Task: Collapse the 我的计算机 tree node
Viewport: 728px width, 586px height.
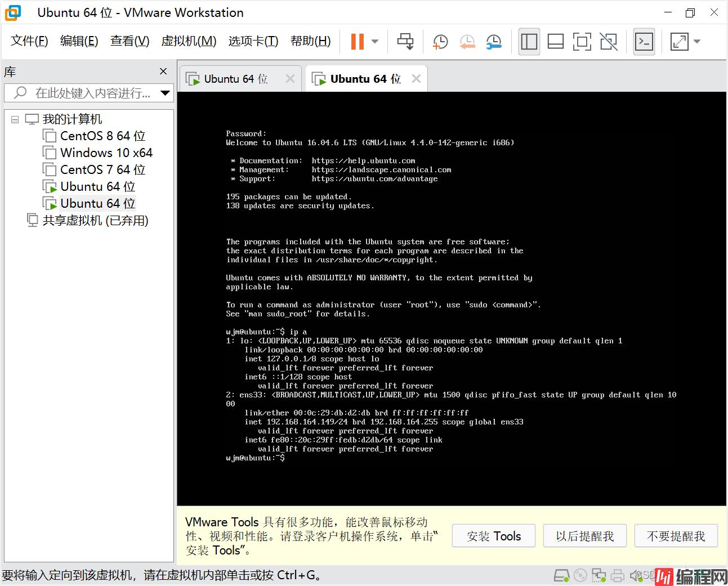Action: tap(15, 119)
